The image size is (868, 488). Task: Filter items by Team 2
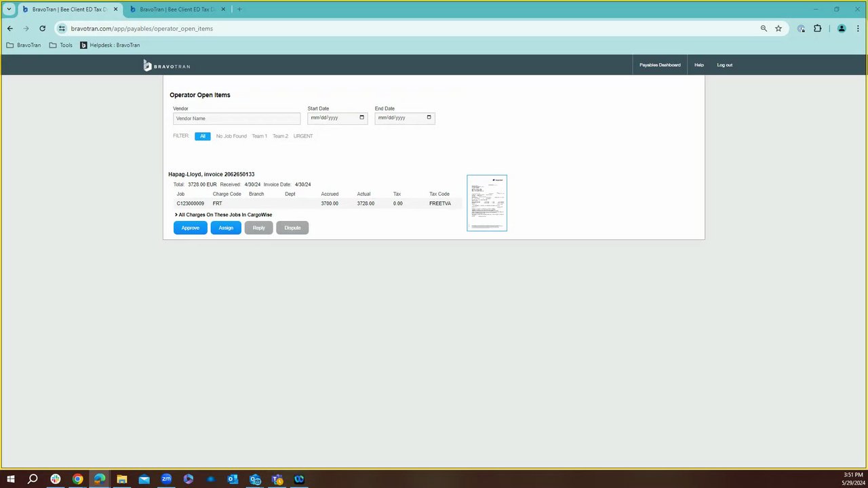tap(280, 136)
